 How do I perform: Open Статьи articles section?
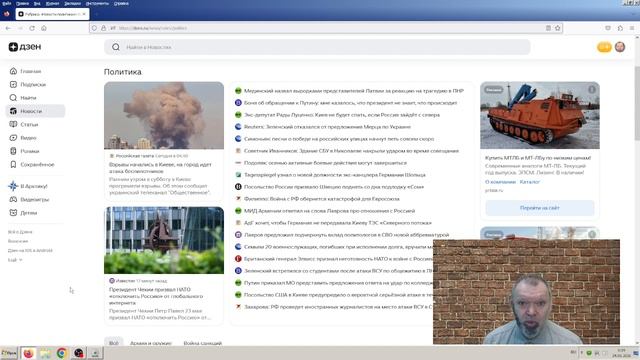(24, 124)
